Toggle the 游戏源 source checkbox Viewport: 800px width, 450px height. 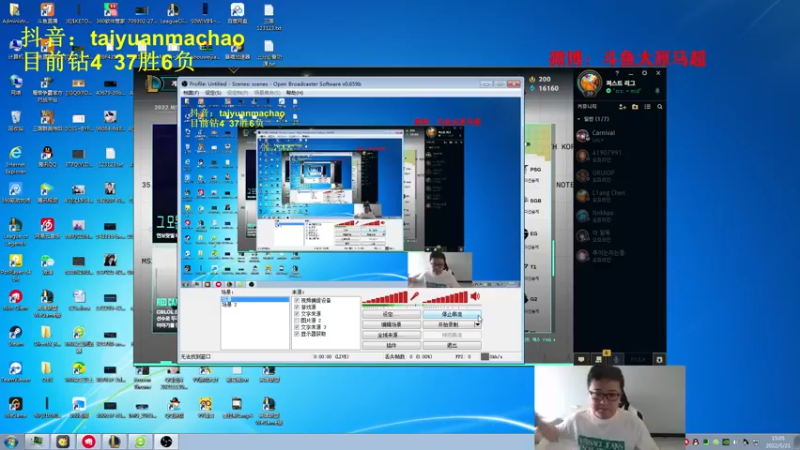pos(296,307)
